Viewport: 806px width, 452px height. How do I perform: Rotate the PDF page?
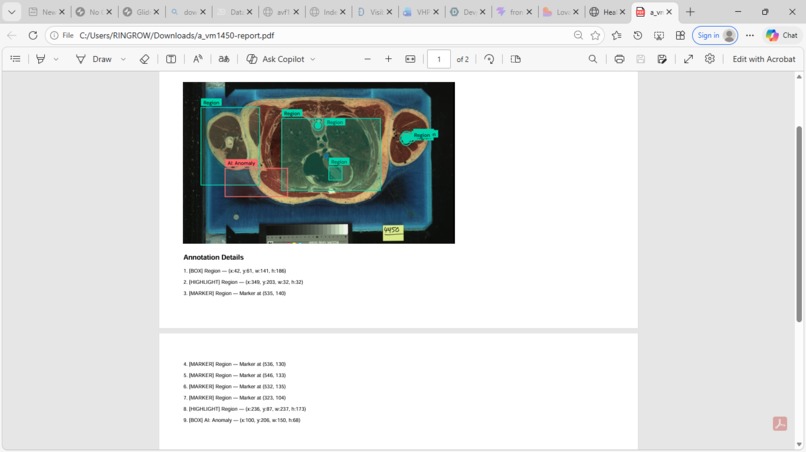click(x=489, y=59)
